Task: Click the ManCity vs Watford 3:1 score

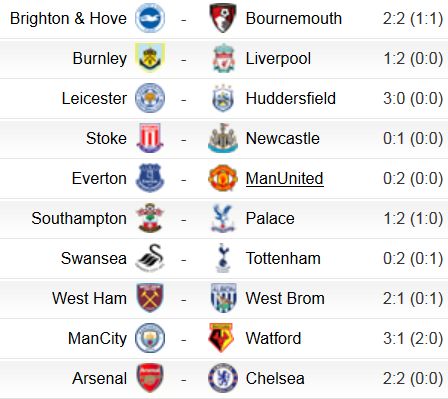Action: (x=413, y=338)
